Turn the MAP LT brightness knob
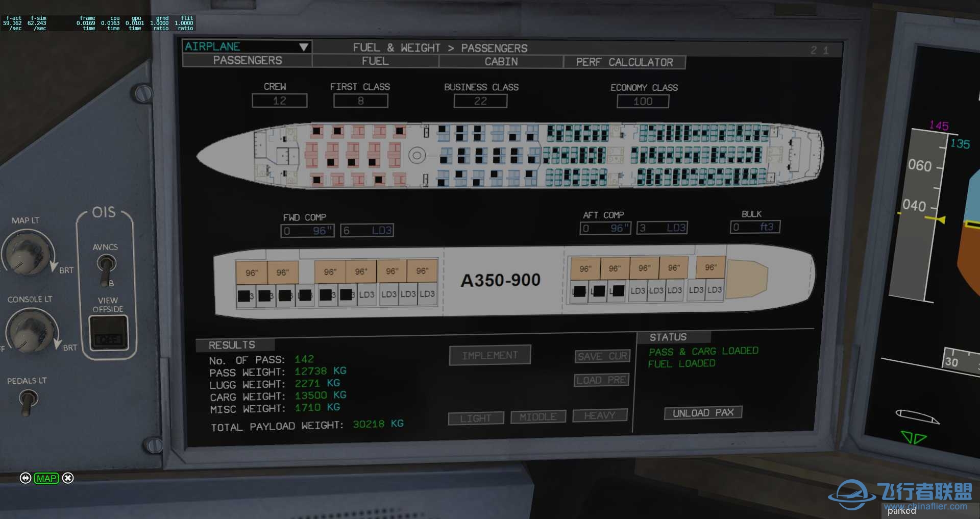Viewport: 980px width, 519px height. (27, 253)
